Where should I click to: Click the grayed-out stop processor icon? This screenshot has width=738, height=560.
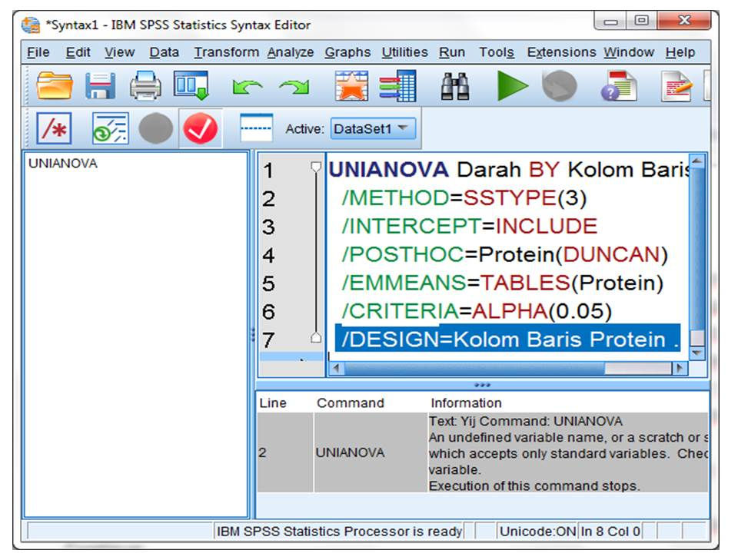coord(559,85)
